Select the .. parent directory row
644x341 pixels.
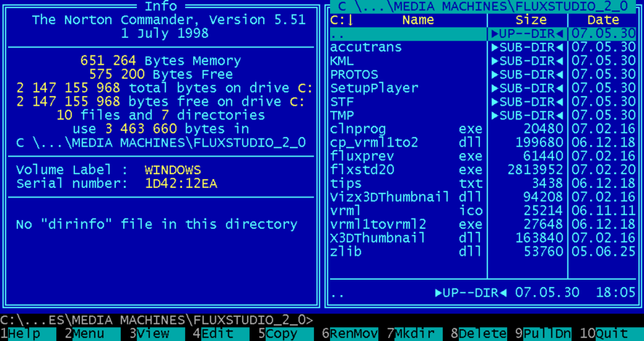click(x=483, y=34)
